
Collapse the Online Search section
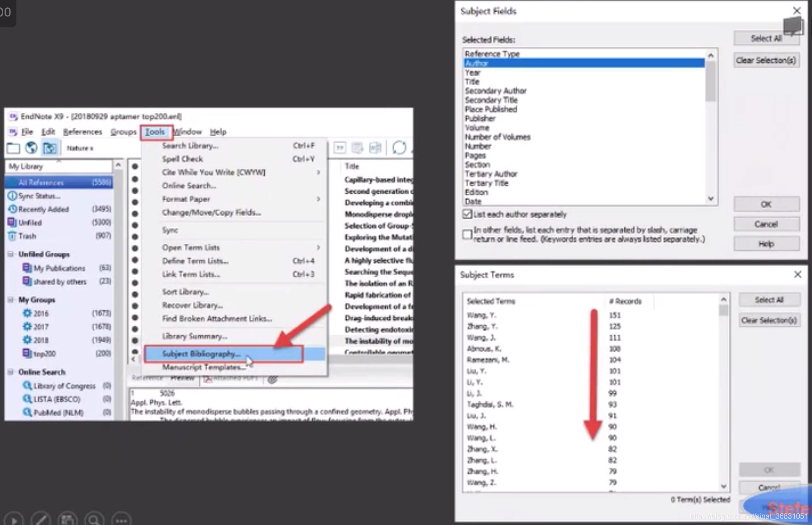pos(10,372)
